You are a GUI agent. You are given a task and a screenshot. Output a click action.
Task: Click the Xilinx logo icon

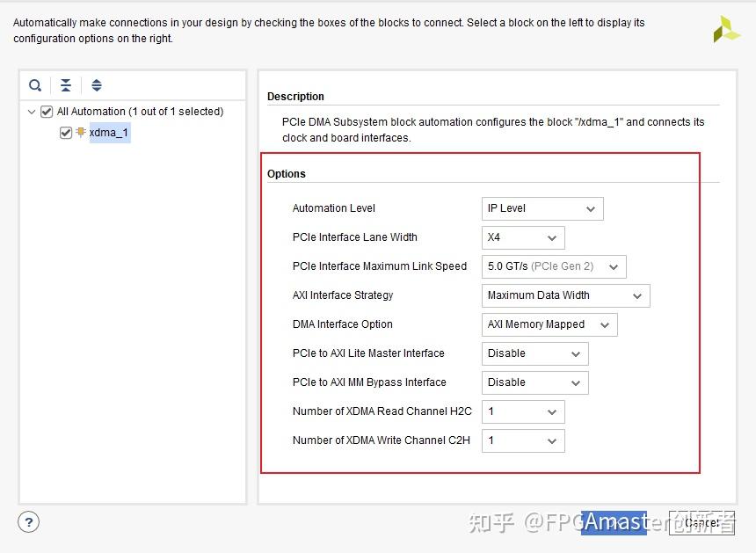[x=726, y=29]
